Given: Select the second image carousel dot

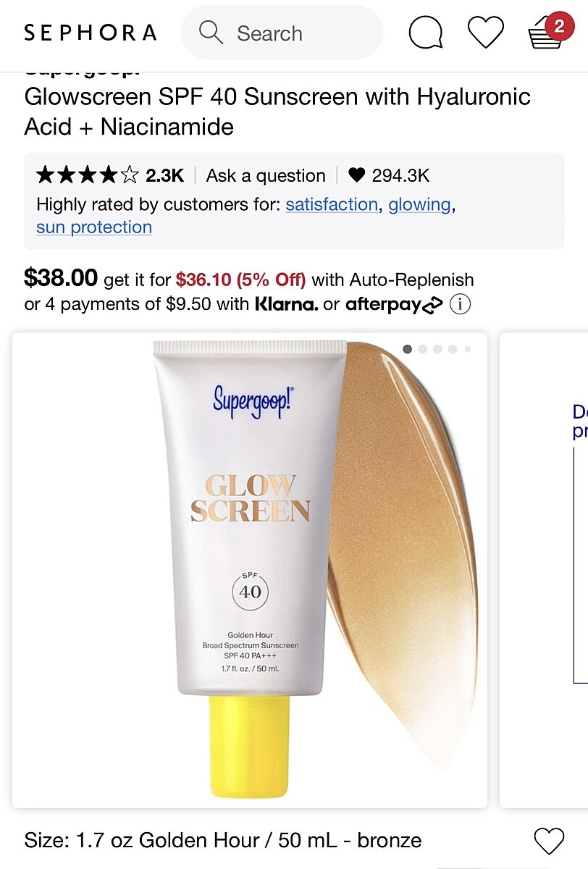Looking at the screenshot, I should [x=422, y=349].
